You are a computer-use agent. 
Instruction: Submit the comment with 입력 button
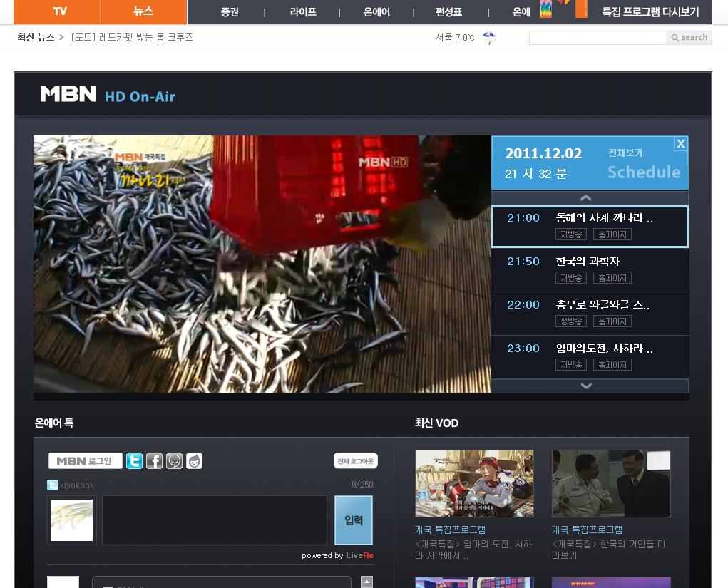point(354,520)
